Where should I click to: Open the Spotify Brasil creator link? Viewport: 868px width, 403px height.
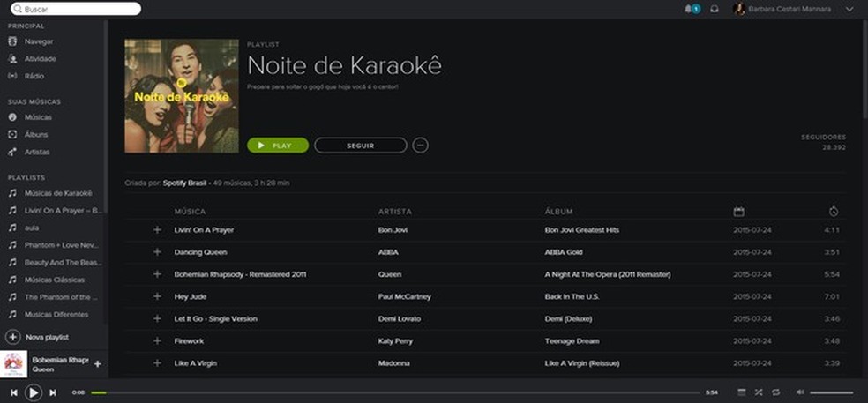click(184, 183)
